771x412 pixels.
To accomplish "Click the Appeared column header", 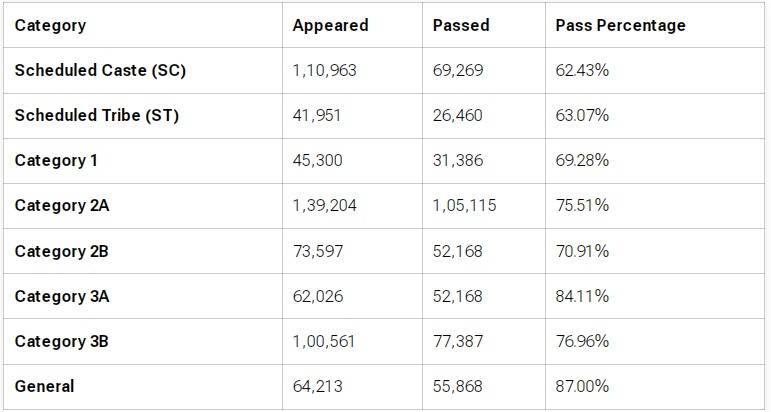I will click(x=330, y=26).
